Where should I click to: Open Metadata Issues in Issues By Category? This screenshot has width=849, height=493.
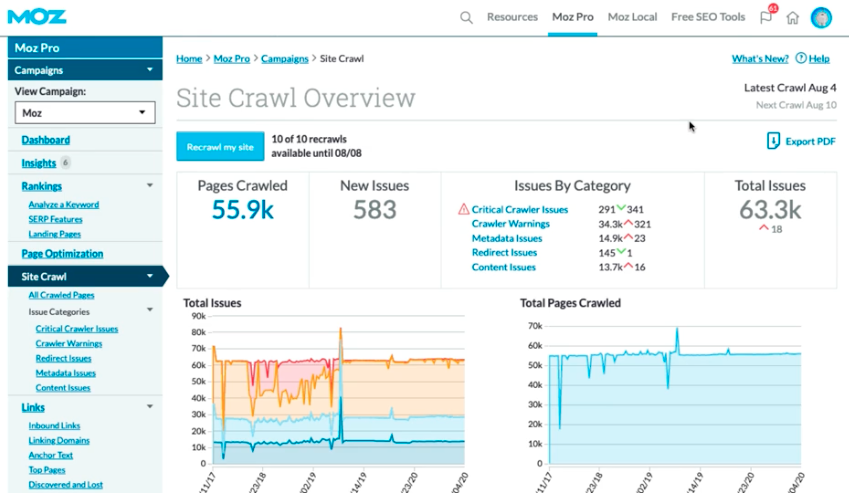coord(507,238)
